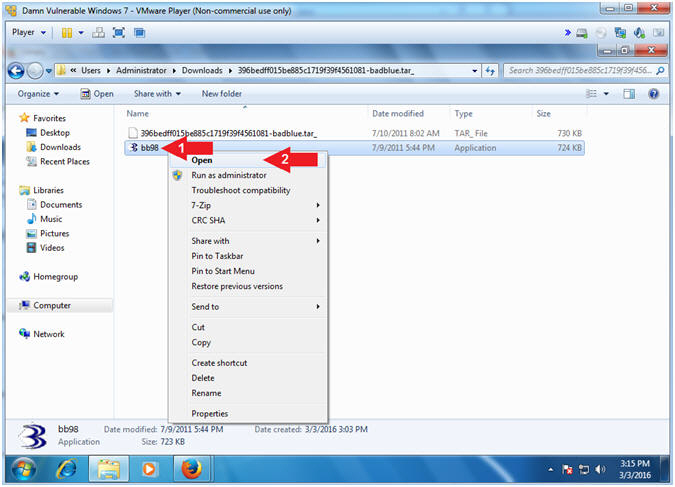Select the badblue.tar_ file row
The image size is (675, 487).
[x=355, y=133]
